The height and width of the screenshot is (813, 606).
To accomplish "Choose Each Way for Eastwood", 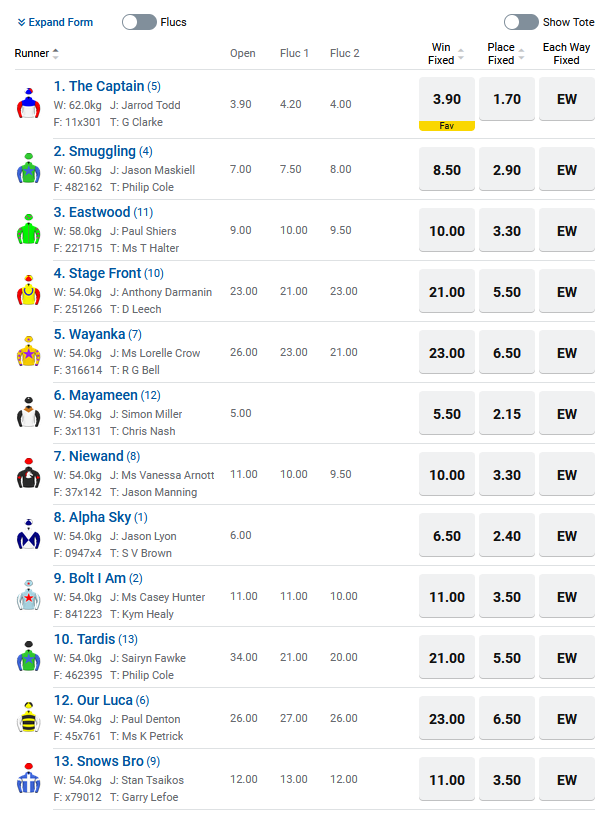I will (567, 231).
